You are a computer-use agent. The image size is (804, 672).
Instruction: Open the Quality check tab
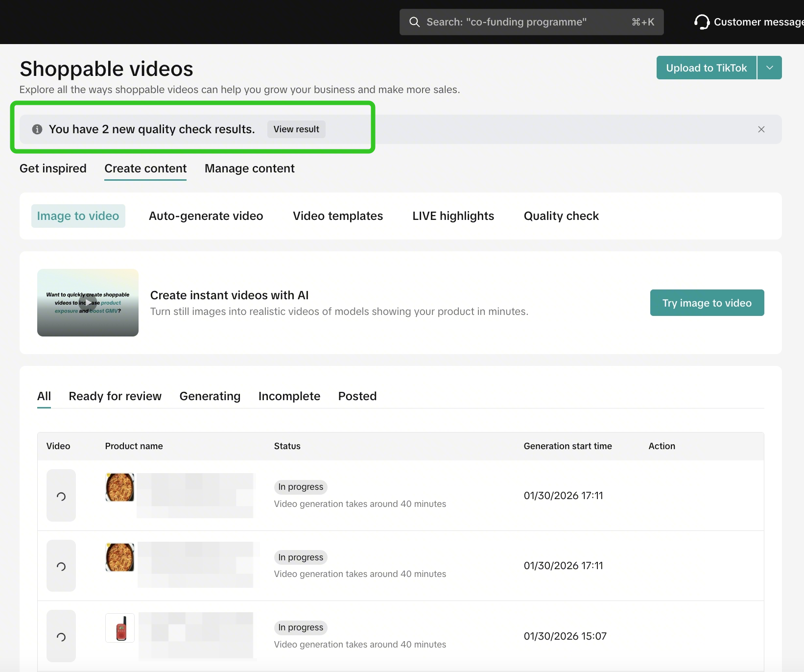[561, 216]
